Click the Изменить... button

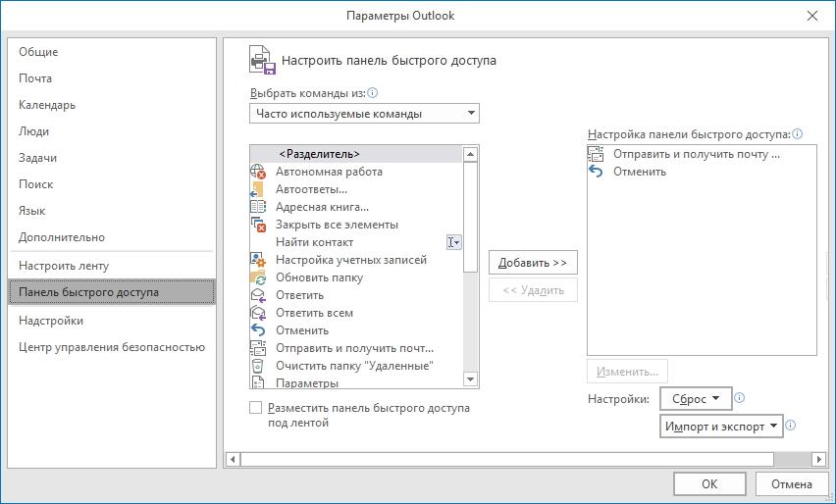[627, 372]
